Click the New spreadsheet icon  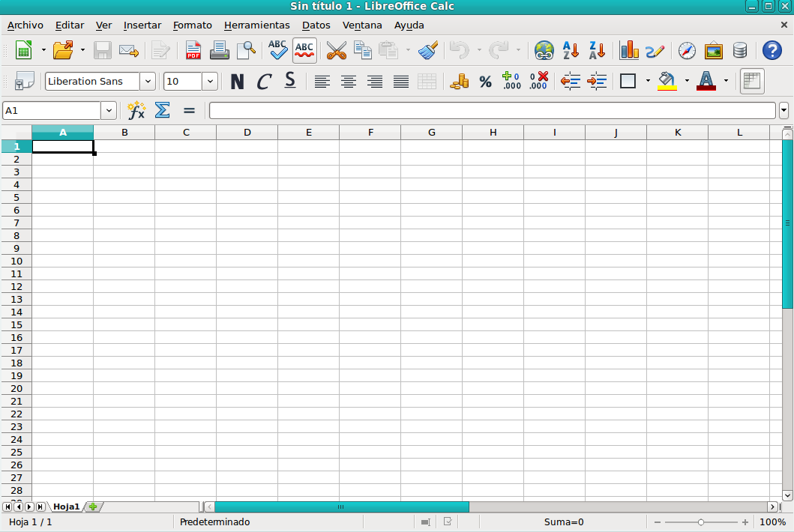(24, 50)
